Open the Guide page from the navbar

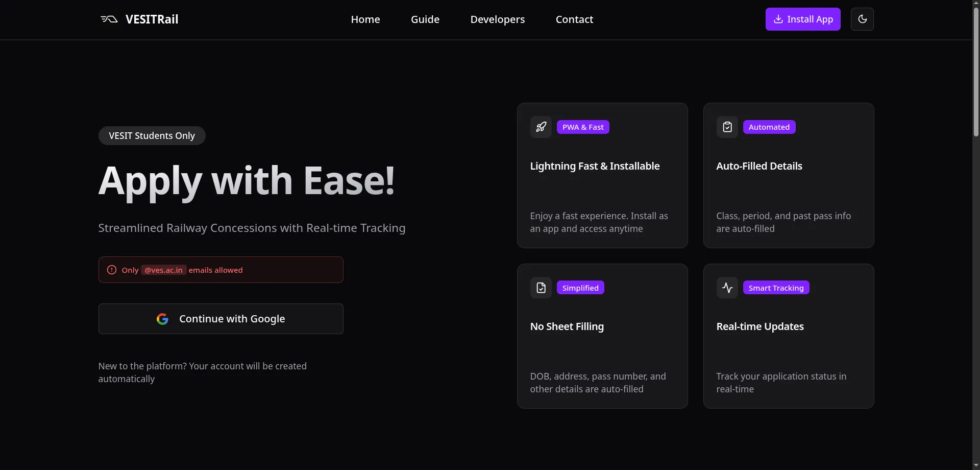[425, 19]
